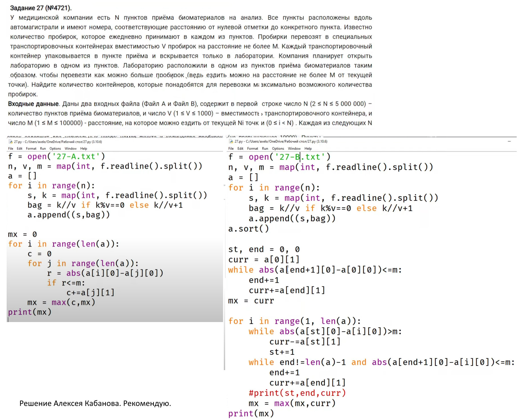Click the '27-A.txt' filename string in code
The height and width of the screenshot is (420, 518).
click(76, 156)
